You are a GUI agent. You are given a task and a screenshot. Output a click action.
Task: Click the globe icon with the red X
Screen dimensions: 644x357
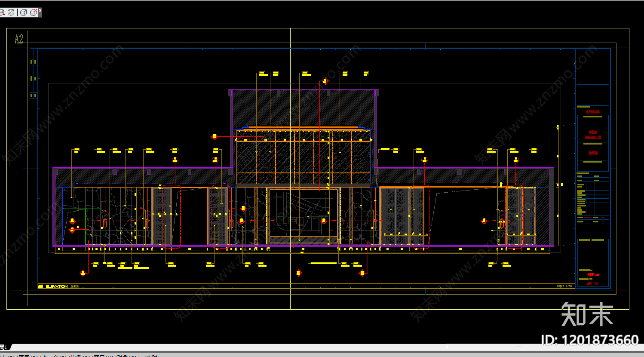(x=34, y=12)
